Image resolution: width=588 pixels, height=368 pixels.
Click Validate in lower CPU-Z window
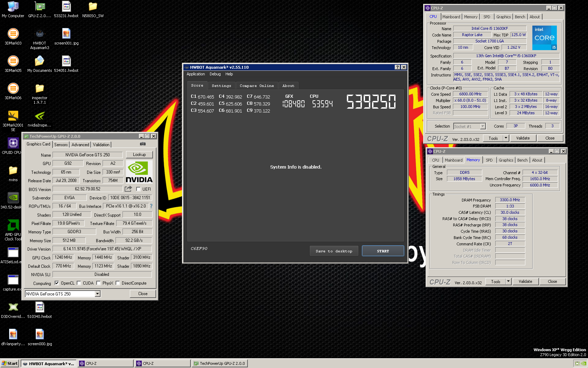coord(525,281)
